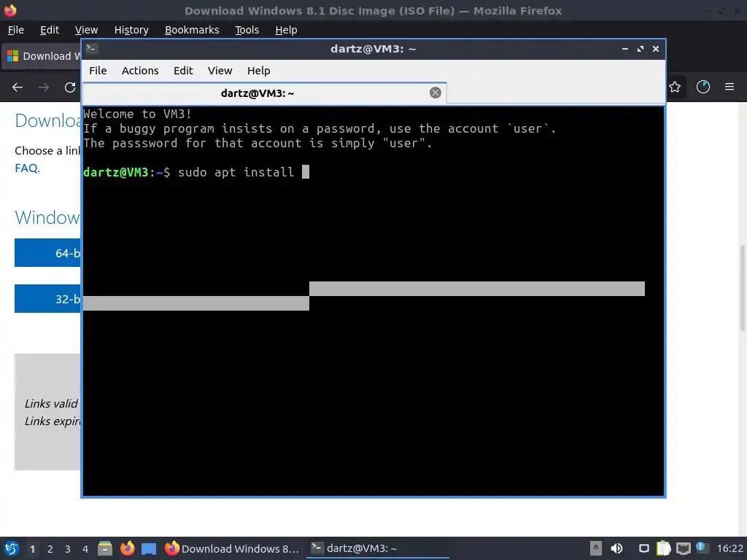
Task: Open the file manager from the panel
Action: 105,548
